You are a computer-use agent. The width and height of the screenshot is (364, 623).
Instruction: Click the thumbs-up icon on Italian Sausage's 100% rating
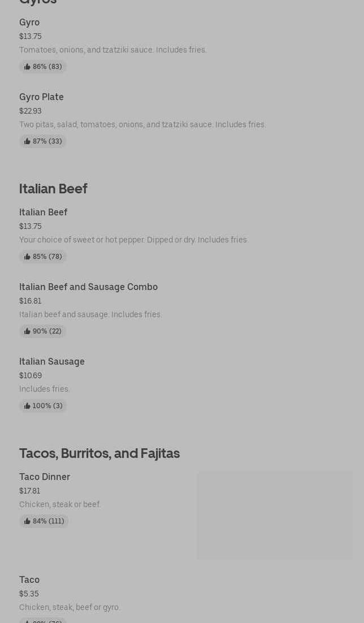(x=27, y=406)
